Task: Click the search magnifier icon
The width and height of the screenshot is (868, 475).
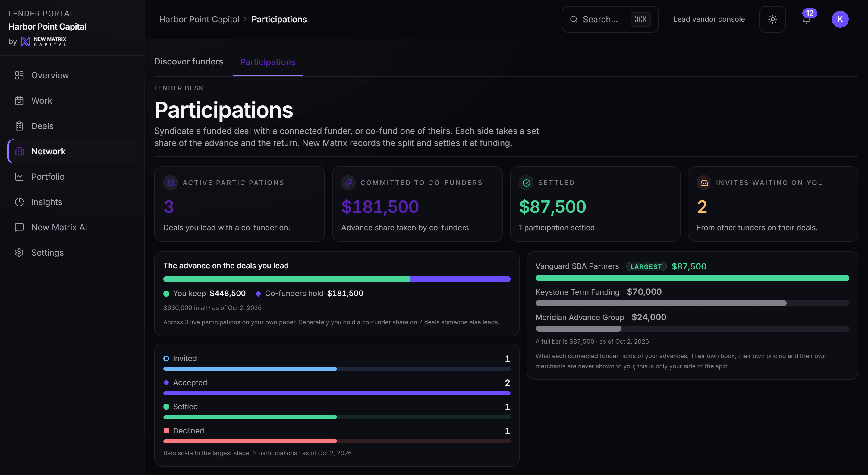Action: pos(574,19)
